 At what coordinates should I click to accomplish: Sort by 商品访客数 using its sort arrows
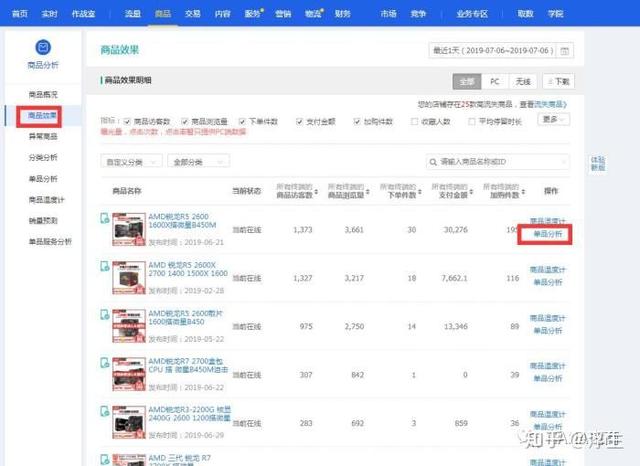[x=316, y=192]
